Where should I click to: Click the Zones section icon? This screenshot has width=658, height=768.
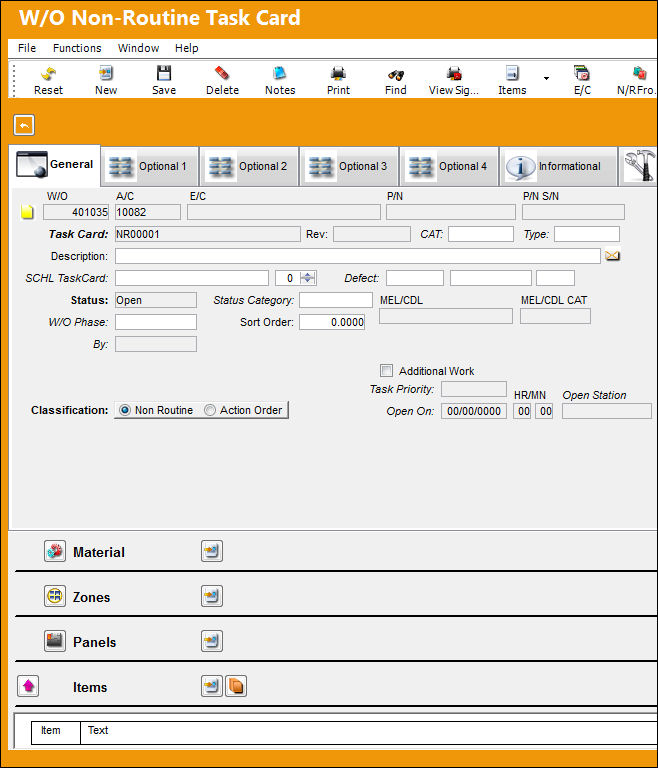[x=54, y=596]
